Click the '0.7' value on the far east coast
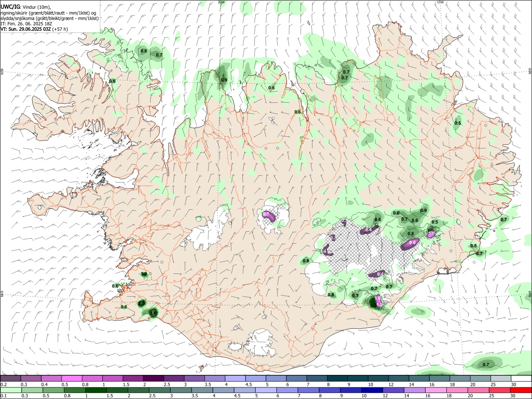The image size is (532, 399). click(x=504, y=219)
